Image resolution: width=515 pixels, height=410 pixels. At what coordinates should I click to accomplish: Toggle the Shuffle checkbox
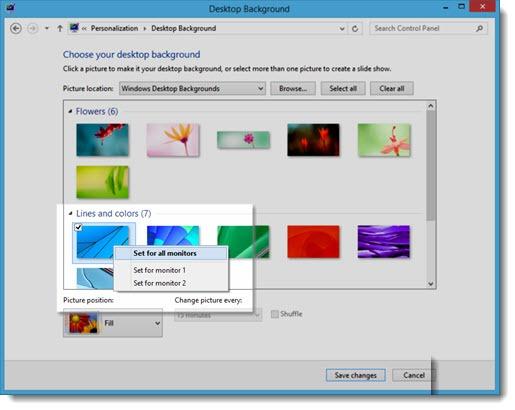[274, 314]
